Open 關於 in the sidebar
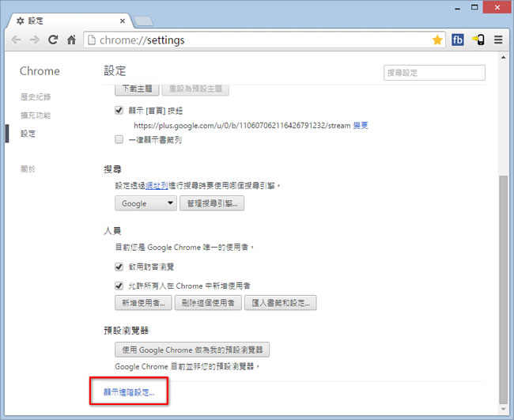 click(x=28, y=168)
